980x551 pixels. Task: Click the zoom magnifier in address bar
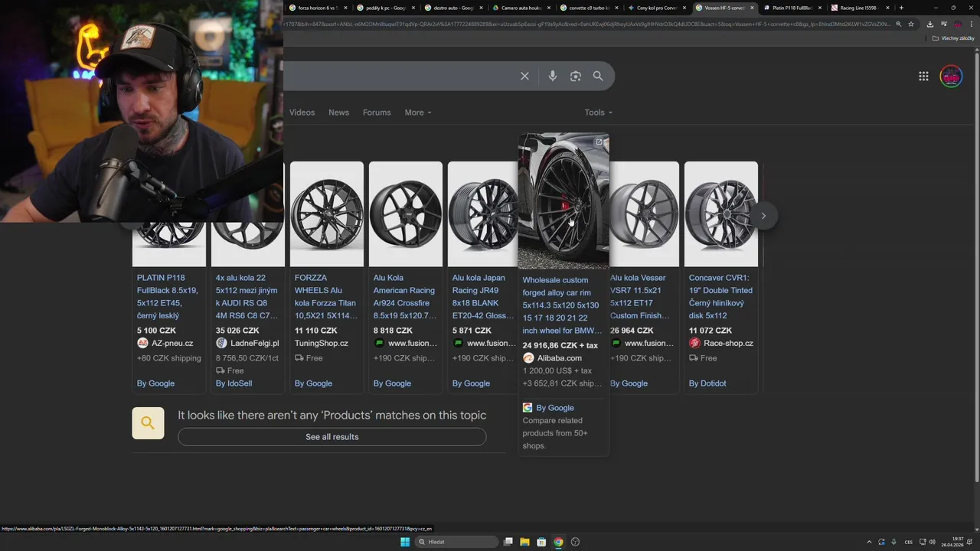coord(899,24)
